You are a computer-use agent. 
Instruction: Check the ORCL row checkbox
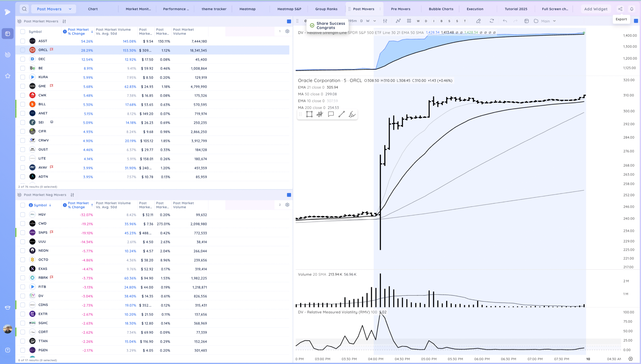point(23,50)
